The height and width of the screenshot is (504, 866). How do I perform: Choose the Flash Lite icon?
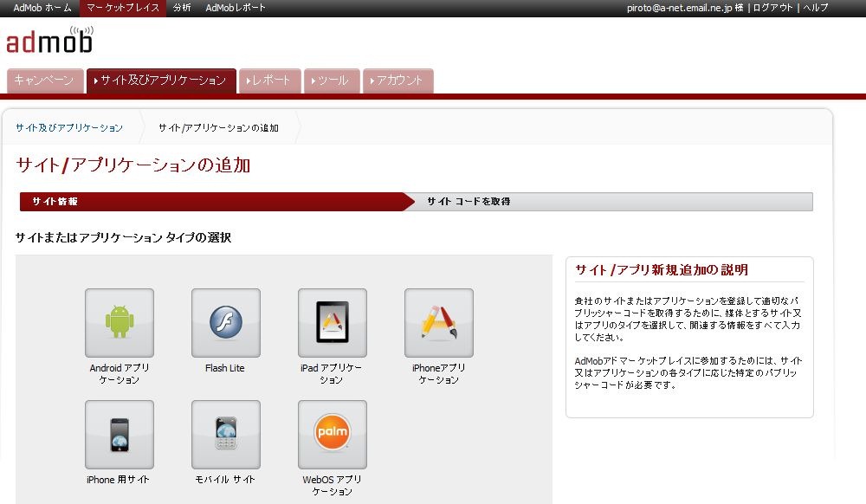(x=226, y=322)
